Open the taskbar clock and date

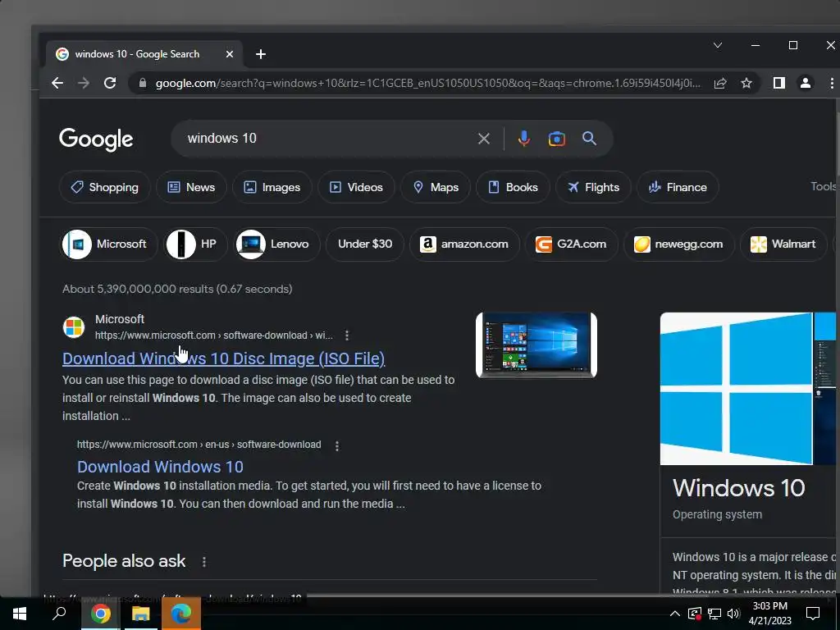point(769,614)
